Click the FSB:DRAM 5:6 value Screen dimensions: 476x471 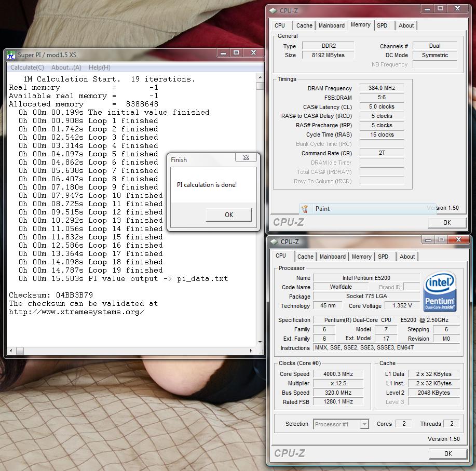(x=382, y=98)
